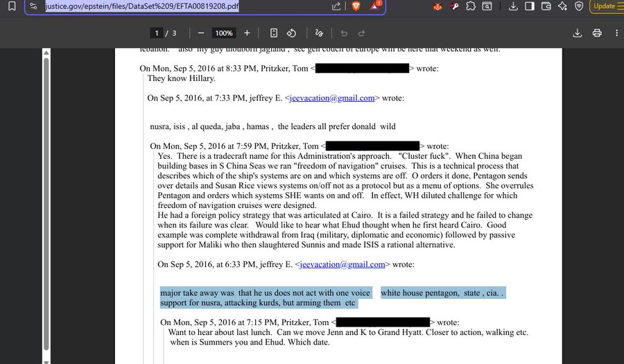Image resolution: width=624 pixels, height=364 pixels.
Task: Toggle Brave VPN shield icon
Action: click(579, 6)
